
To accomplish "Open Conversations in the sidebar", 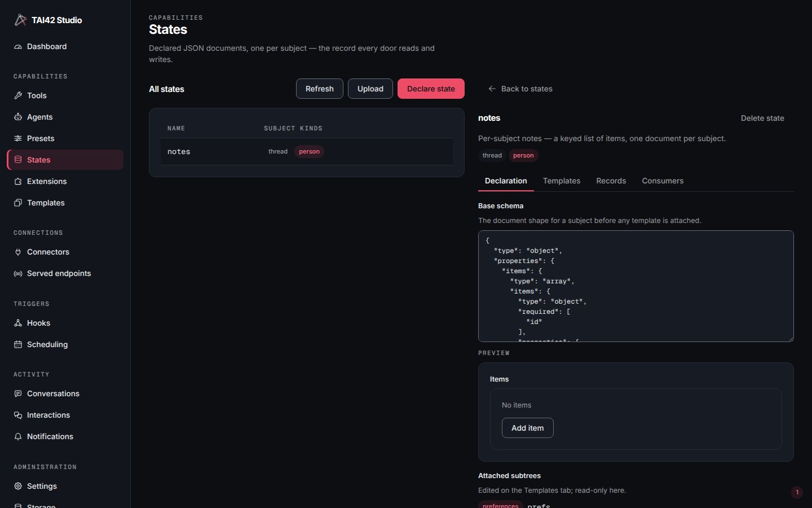I will point(65,394).
